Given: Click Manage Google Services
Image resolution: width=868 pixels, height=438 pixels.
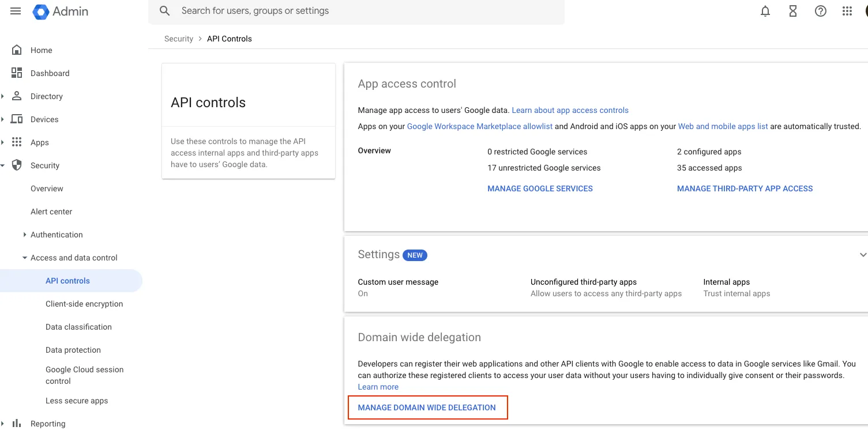Looking at the screenshot, I should click(540, 188).
